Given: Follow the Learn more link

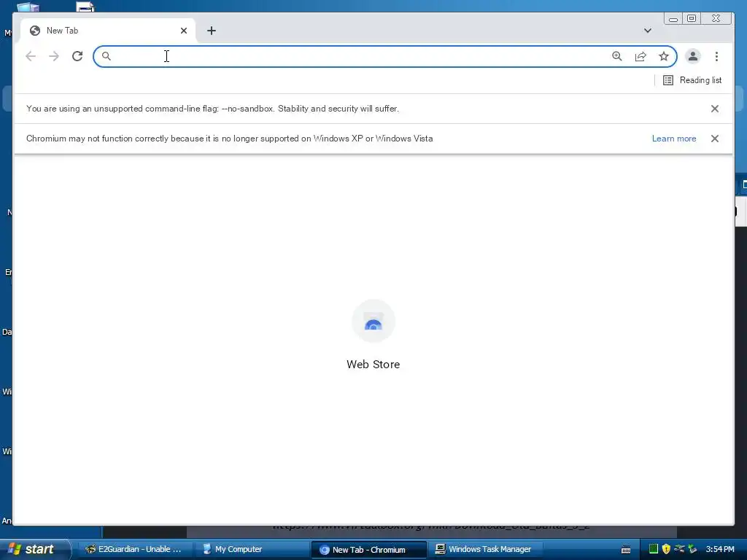Looking at the screenshot, I should [674, 139].
